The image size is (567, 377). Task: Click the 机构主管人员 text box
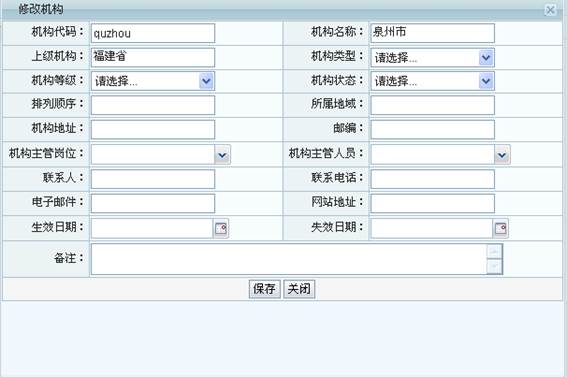pyautogui.click(x=432, y=155)
